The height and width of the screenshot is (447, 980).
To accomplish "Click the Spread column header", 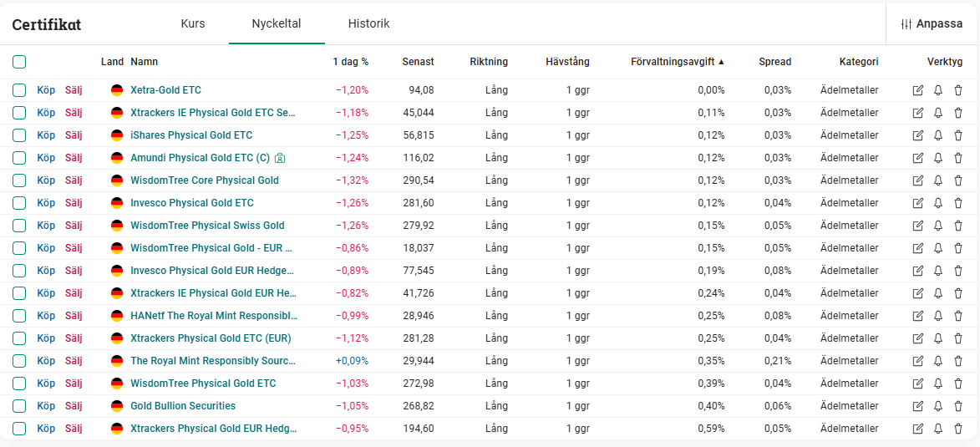I will [774, 62].
